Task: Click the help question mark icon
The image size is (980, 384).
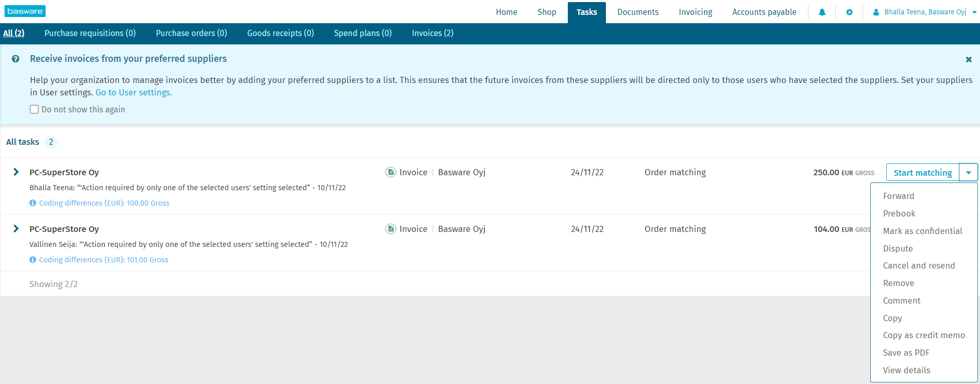Action: click(16, 59)
